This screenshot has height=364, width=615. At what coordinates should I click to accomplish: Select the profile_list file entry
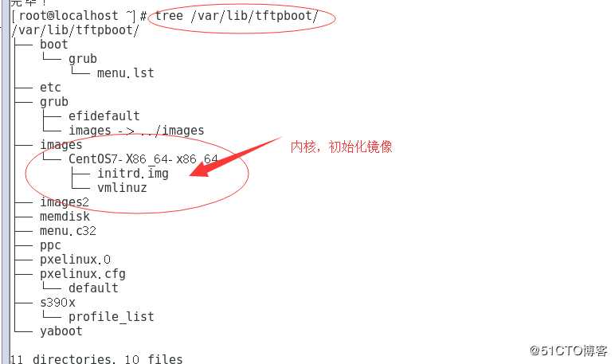(x=112, y=317)
